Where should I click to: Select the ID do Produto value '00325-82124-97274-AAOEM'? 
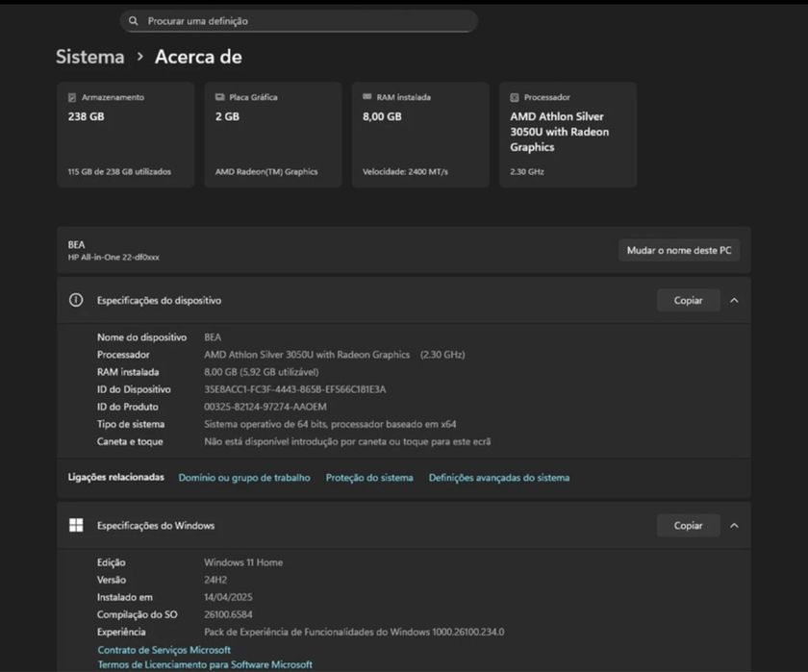pyautogui.click(x=265, y=407)
